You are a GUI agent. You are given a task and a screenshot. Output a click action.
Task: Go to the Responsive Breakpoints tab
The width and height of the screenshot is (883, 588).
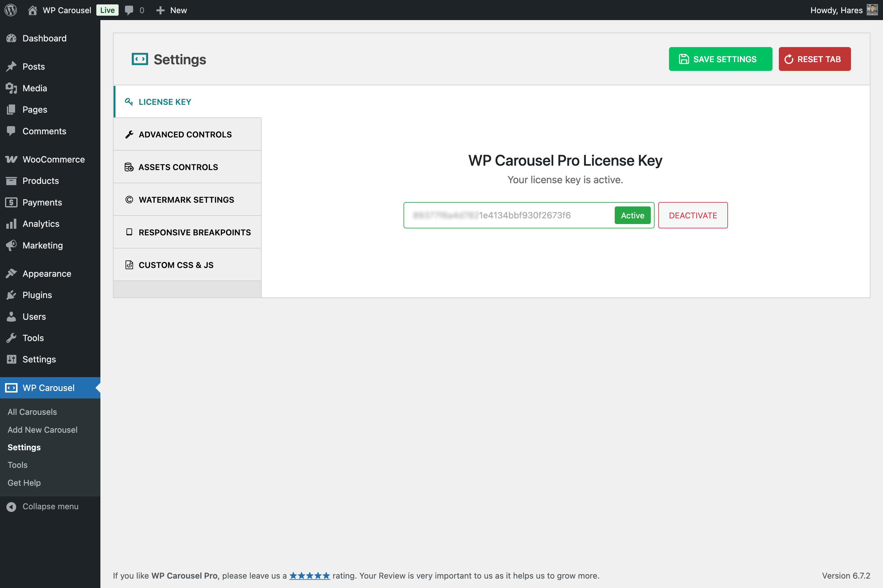pos(187,232)
